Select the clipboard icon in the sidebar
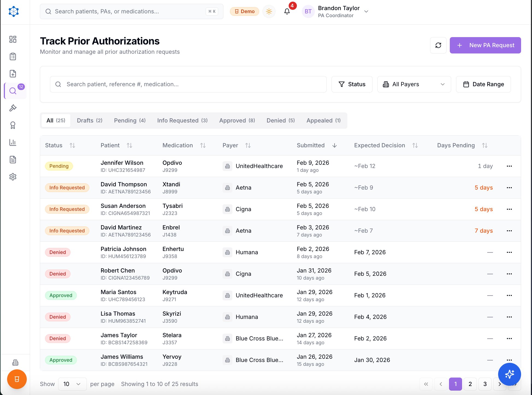The height and width of the screenshot is (395, 532). click(x=13, y=56)
